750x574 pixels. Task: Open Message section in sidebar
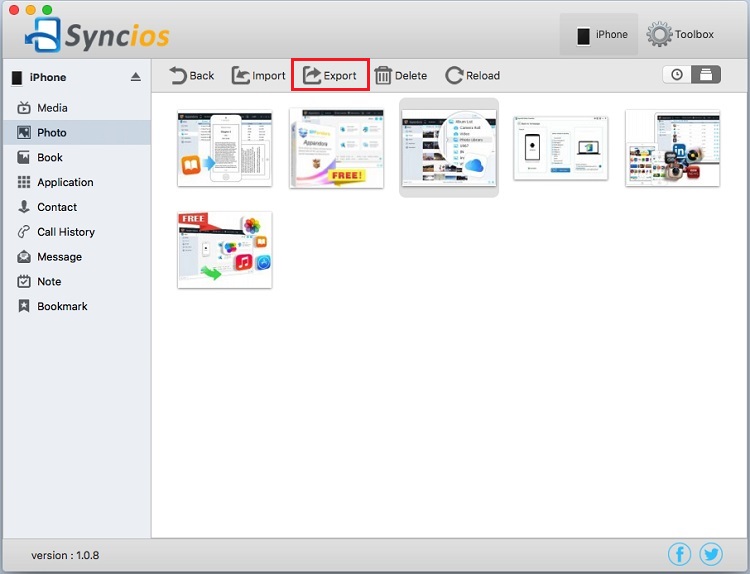coord(77,257)
